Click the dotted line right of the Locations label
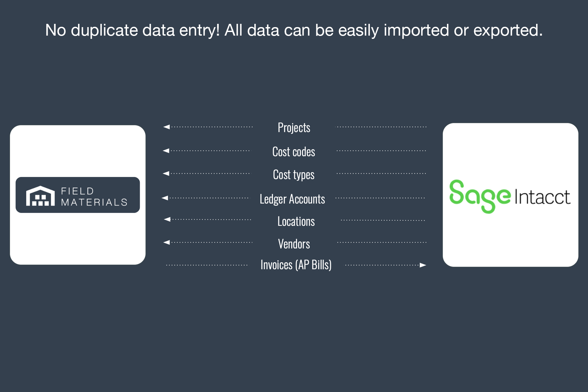The image size is (588, 392). pyautogui.click(x=383, y=220)
